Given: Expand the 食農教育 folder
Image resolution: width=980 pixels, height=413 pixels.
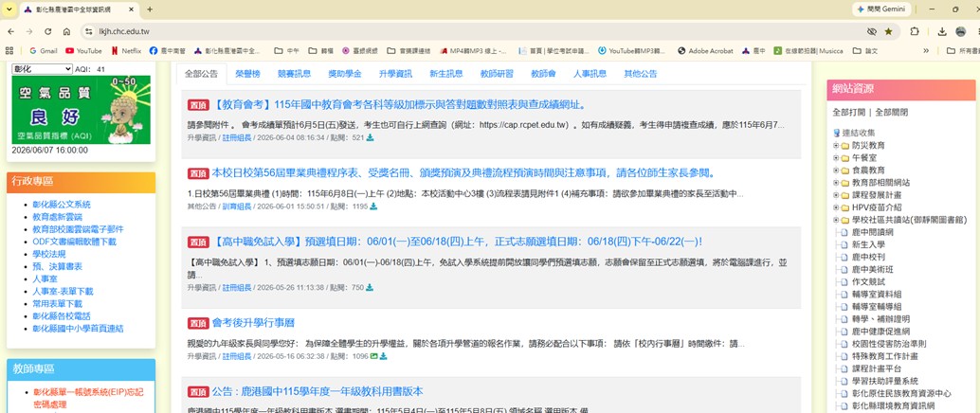Looking at the screenshot, I should point(836,171).
